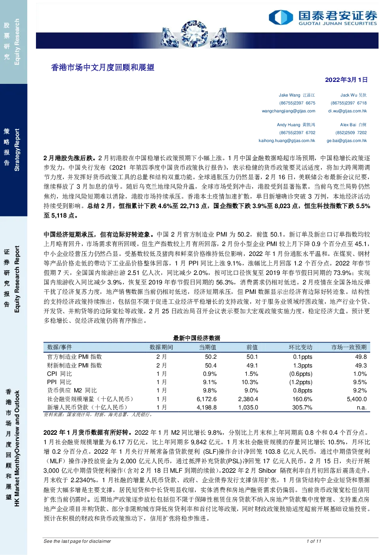Click the 4,198.8 table cell
This screenshot has width=392, height=555.
(207, 407)
